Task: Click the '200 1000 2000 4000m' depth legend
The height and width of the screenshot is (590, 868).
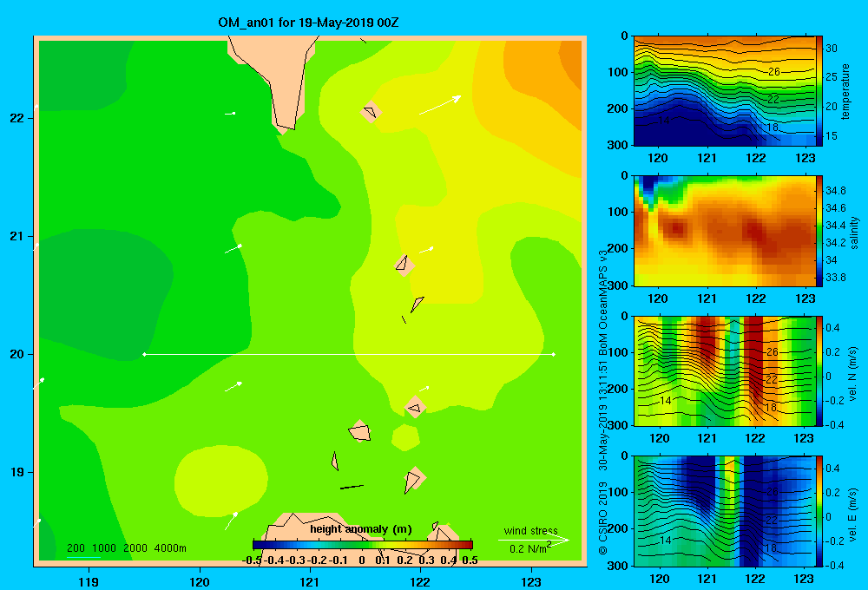Action: click(126, 548)
